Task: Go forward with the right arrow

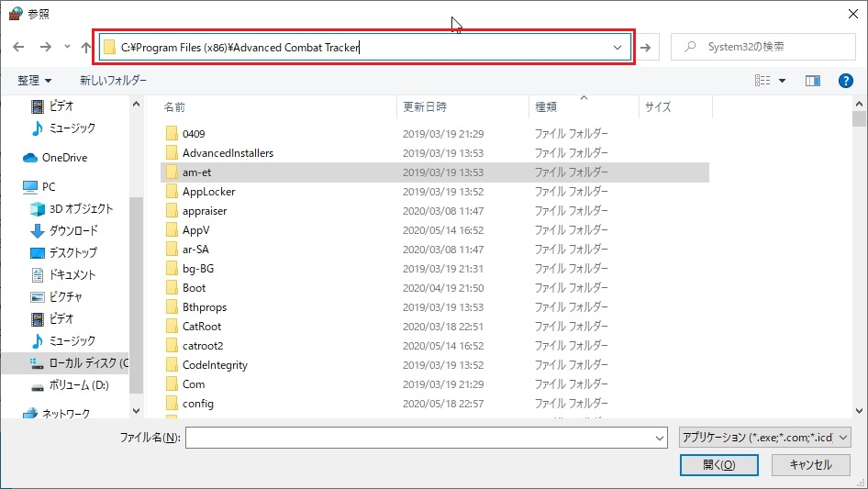Action: coord(45,47)
